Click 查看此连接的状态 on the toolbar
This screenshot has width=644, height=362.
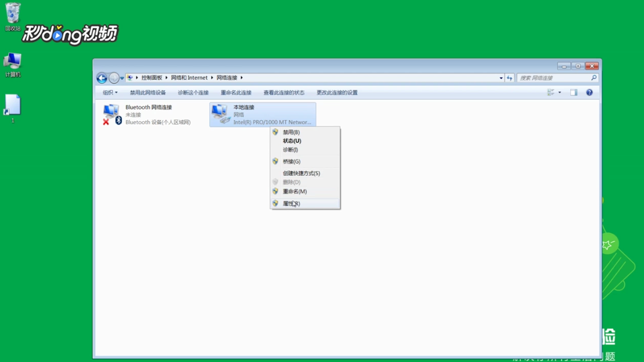(x=285, y=92)
